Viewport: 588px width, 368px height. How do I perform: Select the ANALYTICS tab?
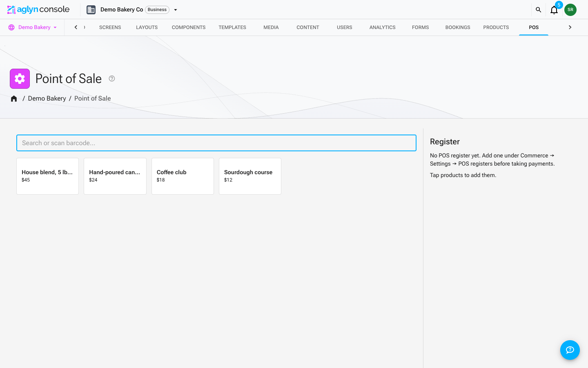pyautogui.click(x=383, y=27)
